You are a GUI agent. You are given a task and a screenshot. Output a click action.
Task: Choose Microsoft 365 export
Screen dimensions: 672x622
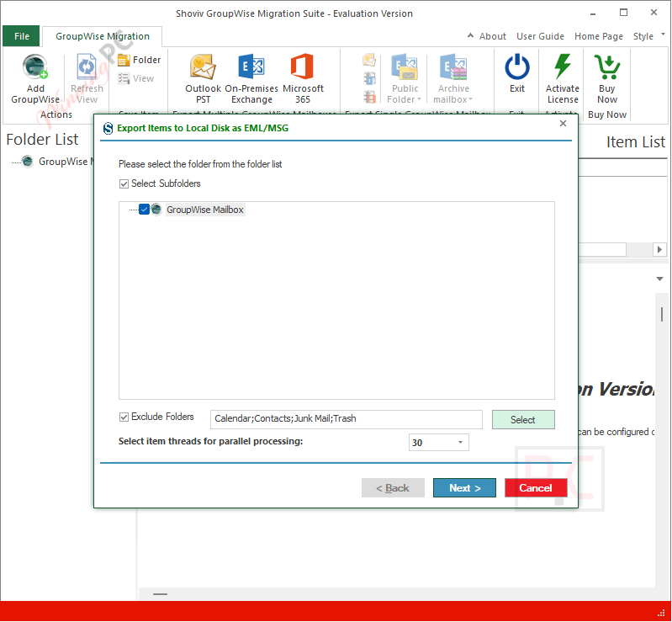tap(303, 66)
